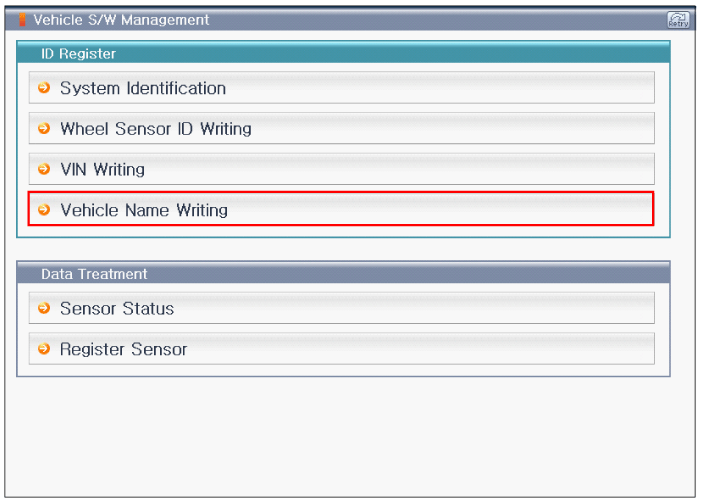
Task: Click the arrow icon beside Register Sensor
Action: point(44,349)
